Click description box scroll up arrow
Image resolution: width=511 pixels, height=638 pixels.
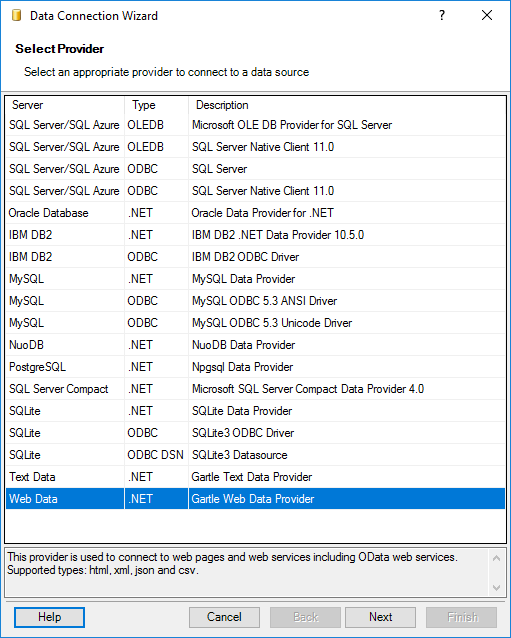coord(496,558)
